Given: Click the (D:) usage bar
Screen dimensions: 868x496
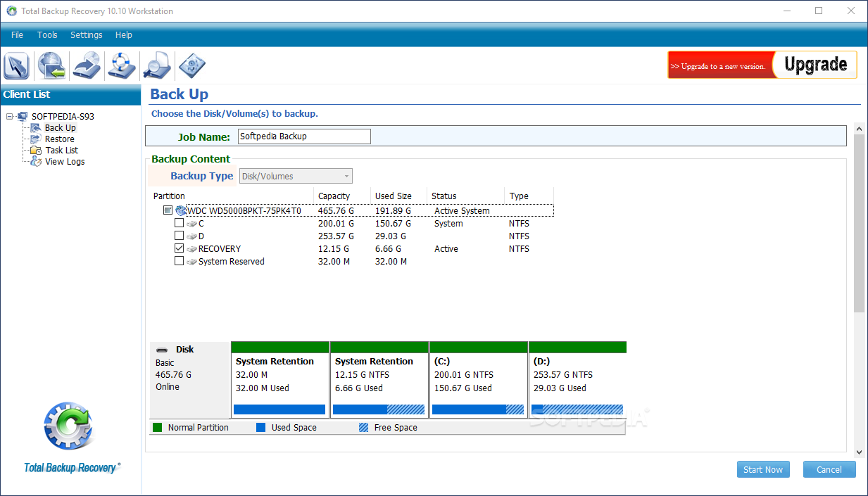Looking at the screenshot, I should click(x=577, y=409).
